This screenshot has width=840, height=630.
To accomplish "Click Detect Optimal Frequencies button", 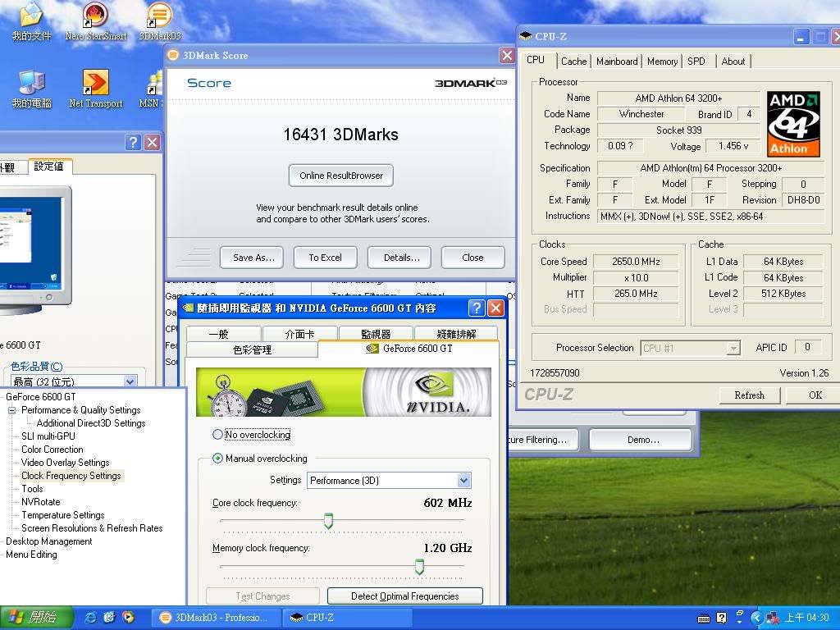I will pos(405,596).
